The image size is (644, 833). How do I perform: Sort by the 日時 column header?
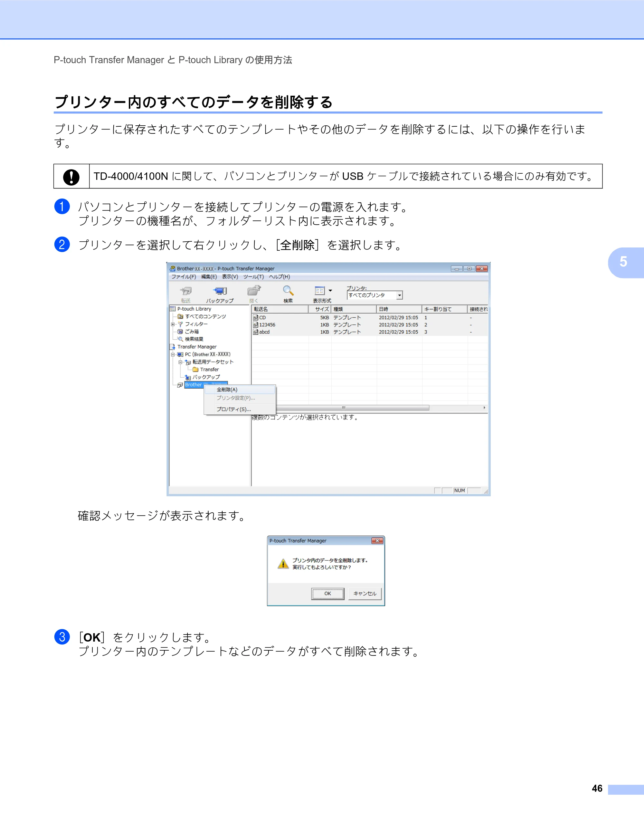(399, 309)
